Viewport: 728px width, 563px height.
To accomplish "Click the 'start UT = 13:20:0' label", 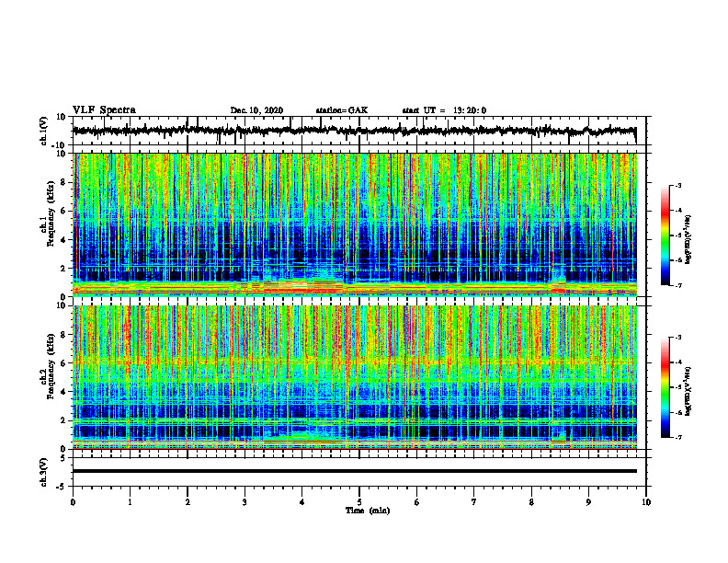I will tap(444, 110).
